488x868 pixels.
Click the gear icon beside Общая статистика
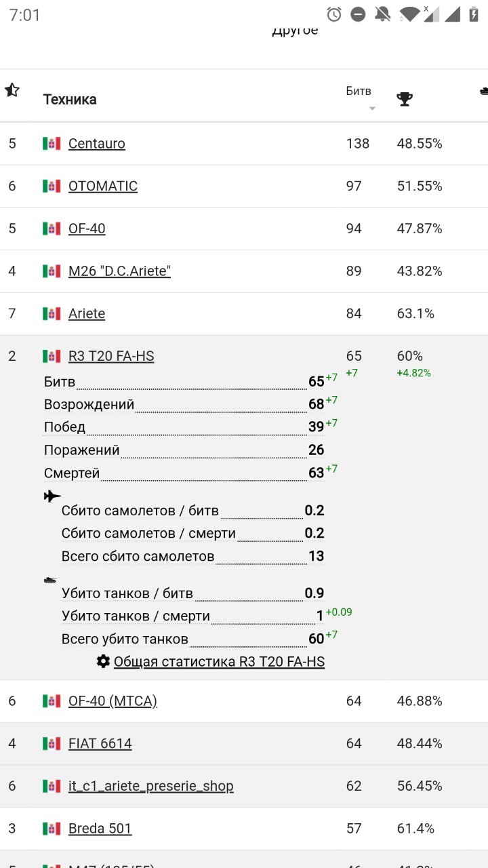pyautogui.click(x=103, y=661)
